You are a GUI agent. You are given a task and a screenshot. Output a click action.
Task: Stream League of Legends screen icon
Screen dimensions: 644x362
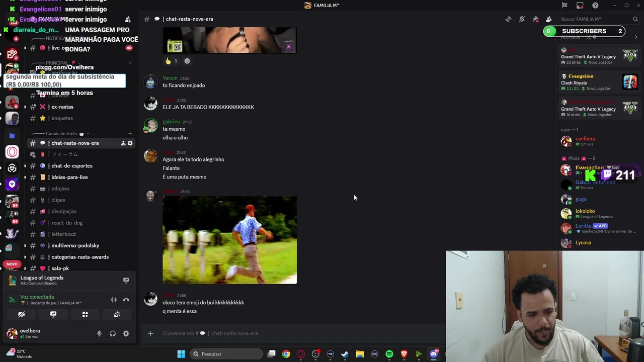point(126,281)
